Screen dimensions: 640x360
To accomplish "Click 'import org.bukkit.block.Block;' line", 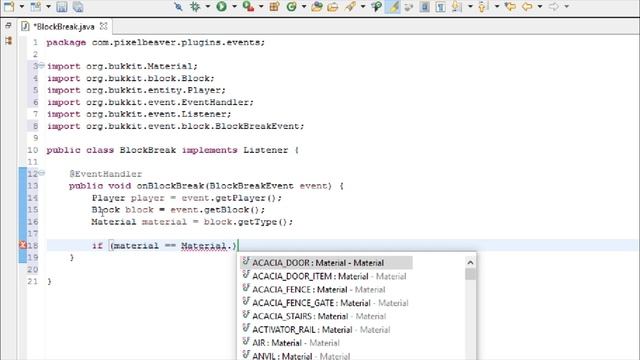I will click(x=131, y=78).
